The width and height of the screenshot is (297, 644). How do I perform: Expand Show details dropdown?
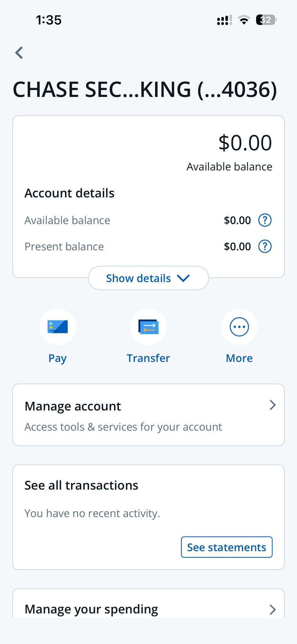148,278
